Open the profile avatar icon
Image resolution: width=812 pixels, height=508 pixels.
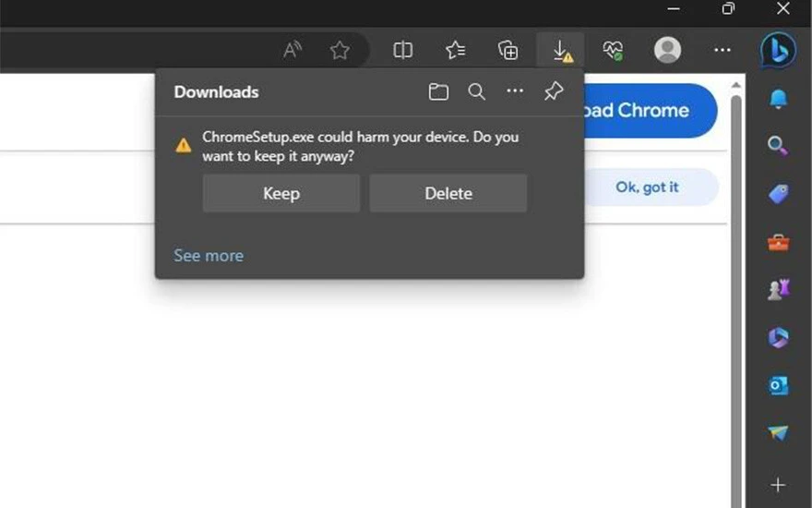tap(667, 50)
